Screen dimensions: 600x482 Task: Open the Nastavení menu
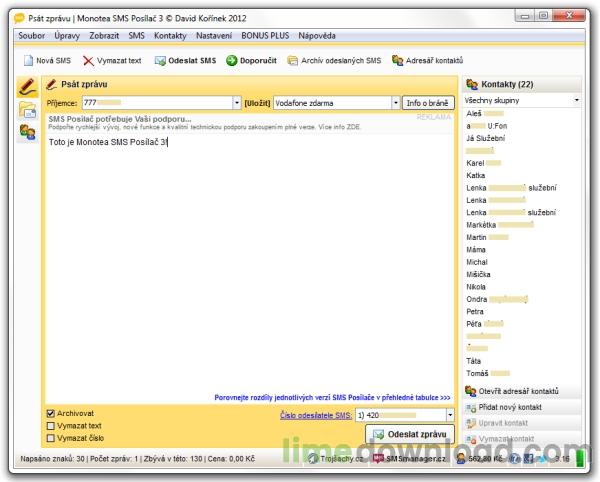[x=214, y=36]
